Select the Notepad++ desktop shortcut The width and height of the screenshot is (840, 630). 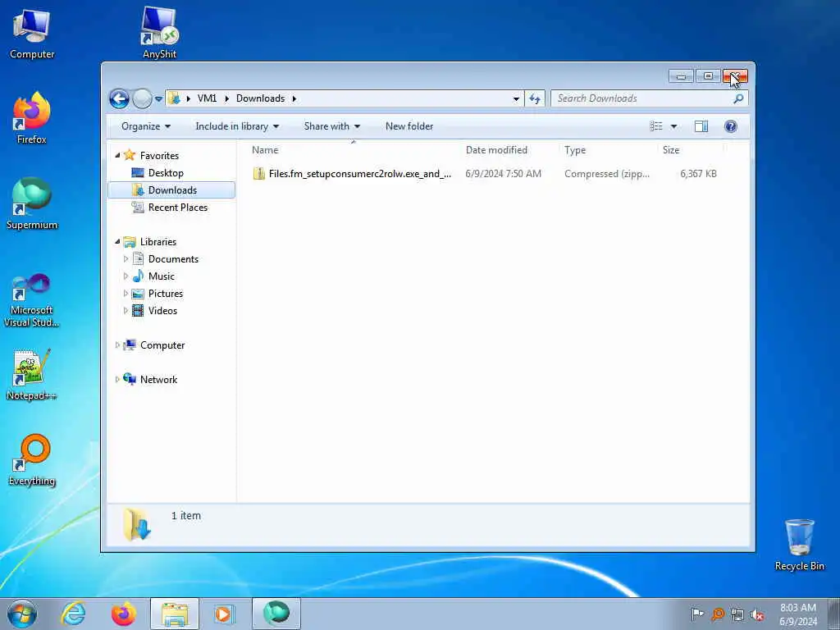[32, 375]
